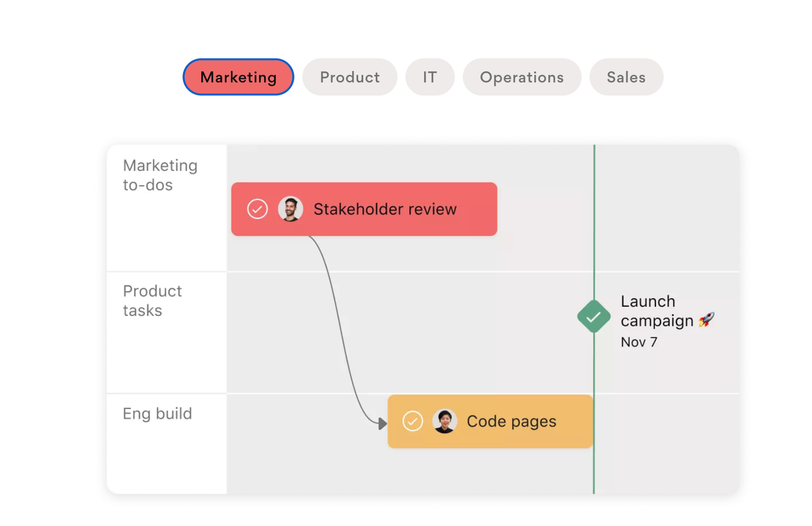Select the Marketing filter pill

(x=238, y=77)
